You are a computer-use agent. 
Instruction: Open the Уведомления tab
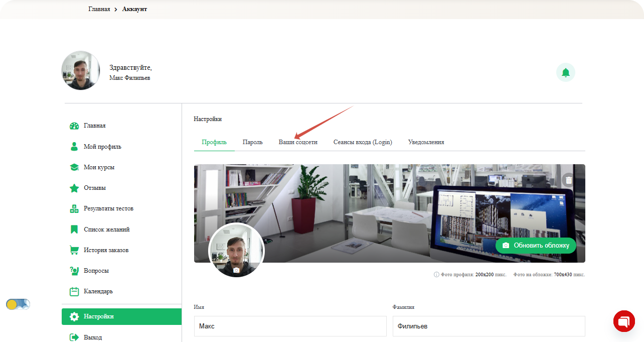pyautogui.click(x=426, y=142)
